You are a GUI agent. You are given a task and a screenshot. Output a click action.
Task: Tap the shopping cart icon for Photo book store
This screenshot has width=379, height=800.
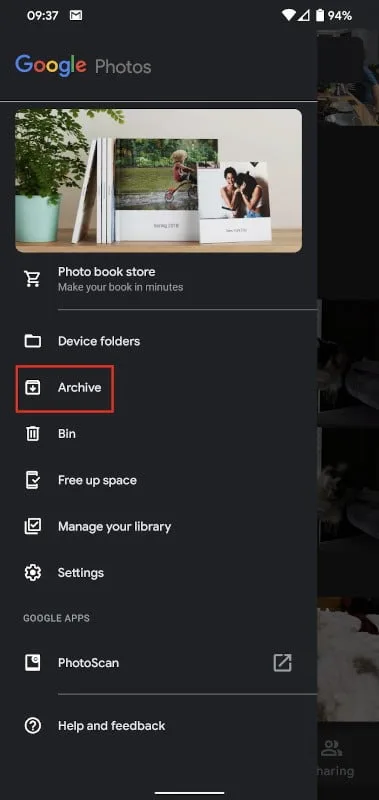click(x=33, y=279)
